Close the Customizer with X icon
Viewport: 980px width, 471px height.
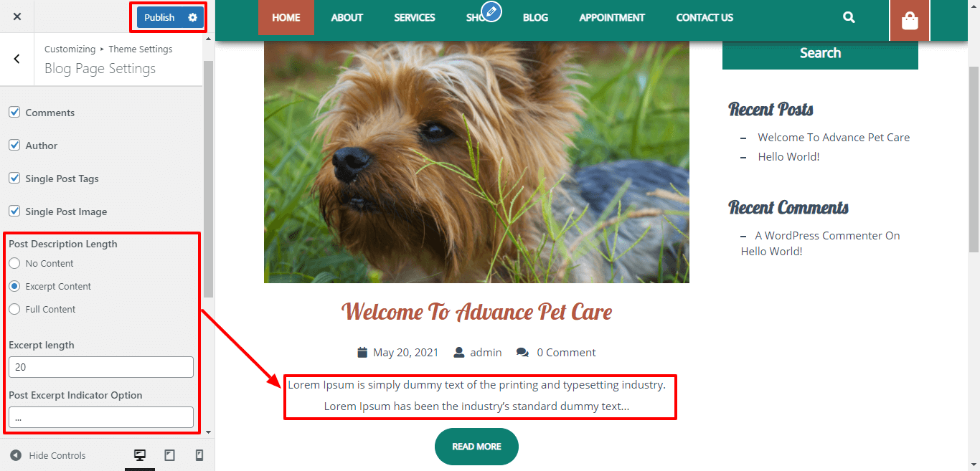click(x=17, y=16)
